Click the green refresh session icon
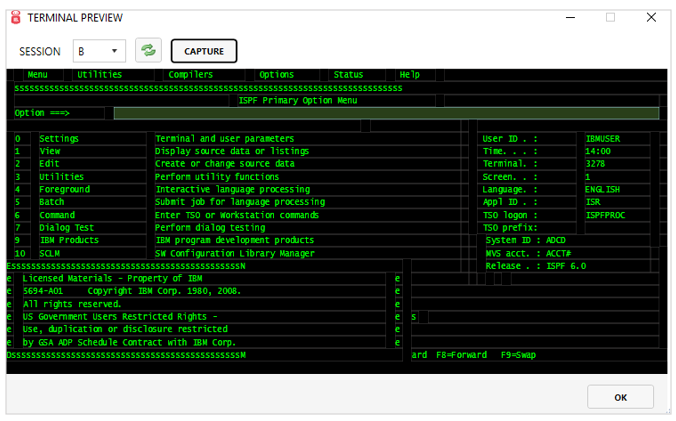676x421 pixels. coord(148,50)
